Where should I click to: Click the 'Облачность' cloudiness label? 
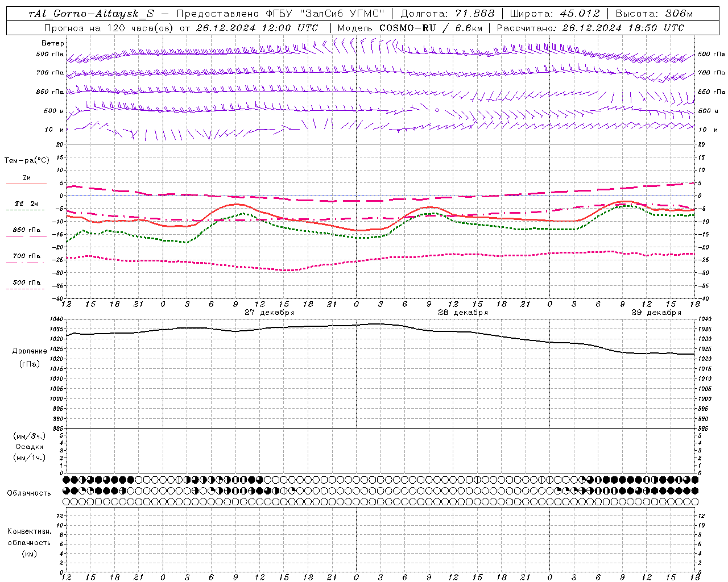coord(29,493)
